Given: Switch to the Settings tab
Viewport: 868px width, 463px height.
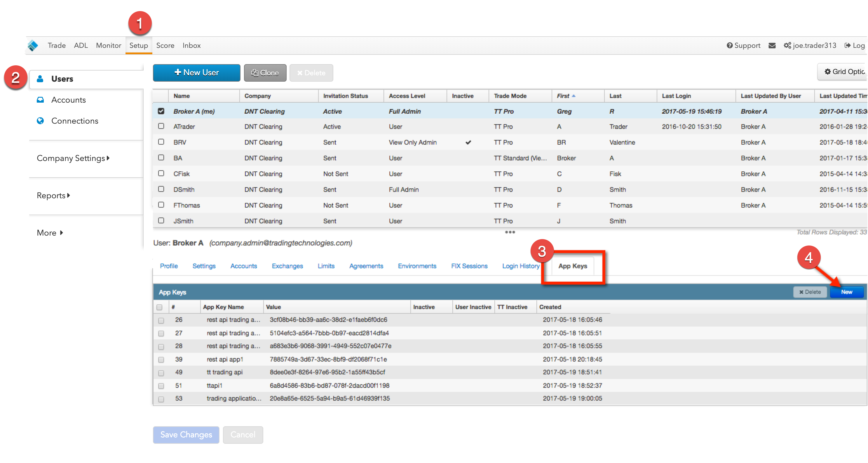Looking at the screenshot, I should pos(204,266).
